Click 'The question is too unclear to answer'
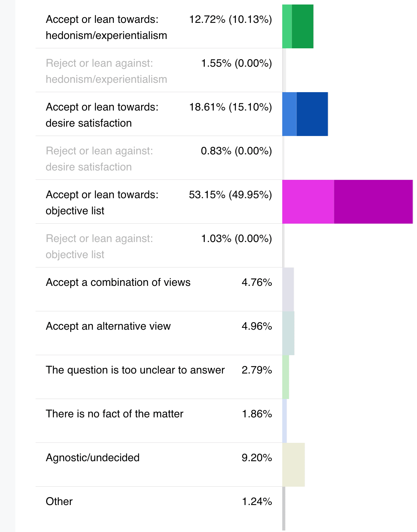 tap(135, 370)
